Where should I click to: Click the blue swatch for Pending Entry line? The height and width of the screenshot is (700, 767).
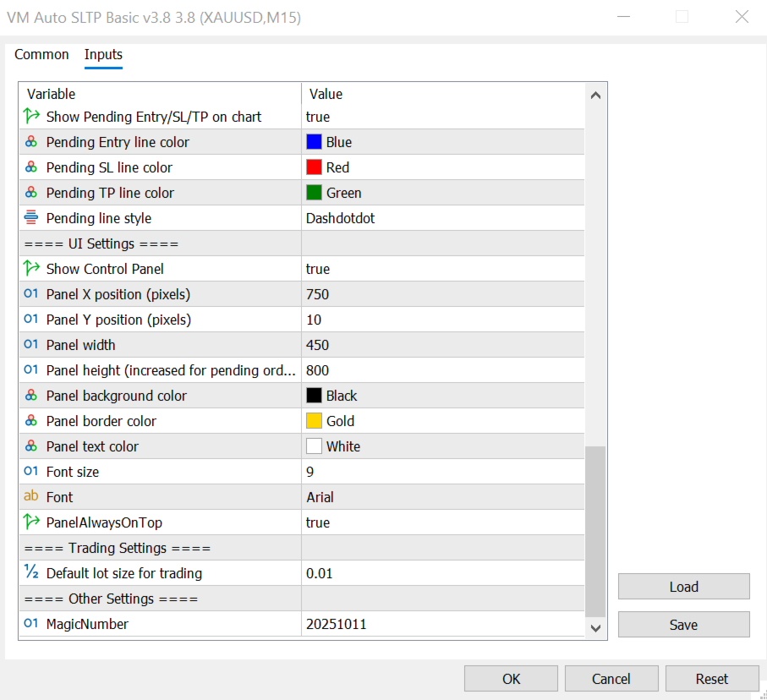pos(314,142)
